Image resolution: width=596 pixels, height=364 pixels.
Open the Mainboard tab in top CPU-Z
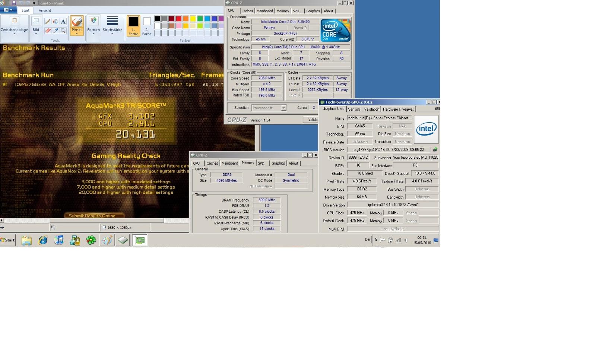tap(265, 11)
